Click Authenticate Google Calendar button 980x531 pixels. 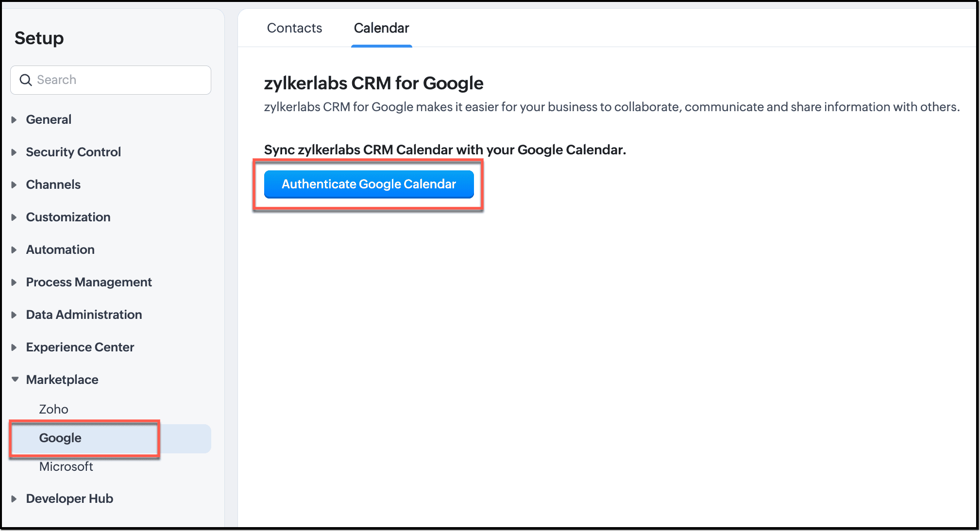(x=369, y=184)
